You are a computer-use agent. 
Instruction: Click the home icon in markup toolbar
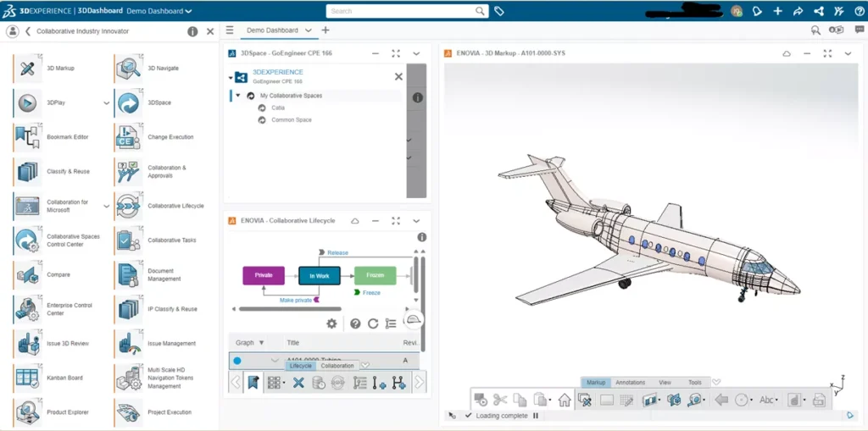564,400
